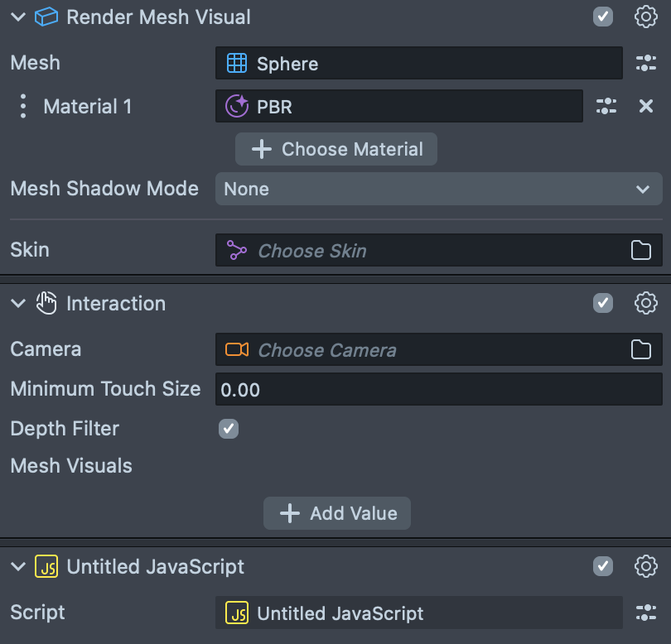Disable the Render Mesh Visual component checkbox
Screen dimensions: 671x644
603,17
